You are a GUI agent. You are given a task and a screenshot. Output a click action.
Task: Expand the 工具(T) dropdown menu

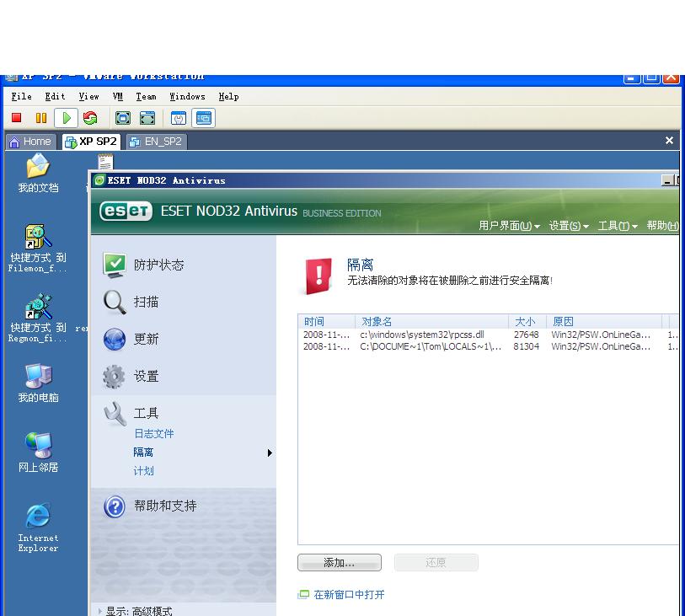click(x=618, y=226)
